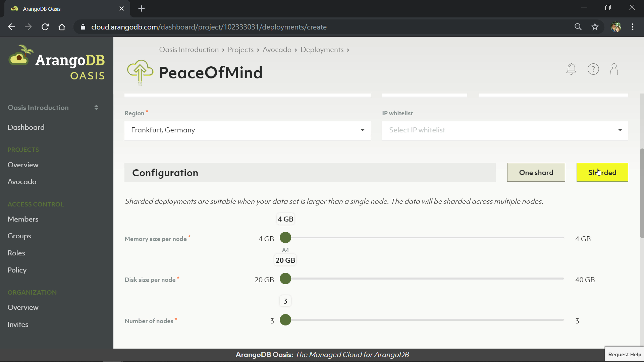Click the Disk size per node slider handle
Viewport: 644px width, 362px height.
[285, 279]
